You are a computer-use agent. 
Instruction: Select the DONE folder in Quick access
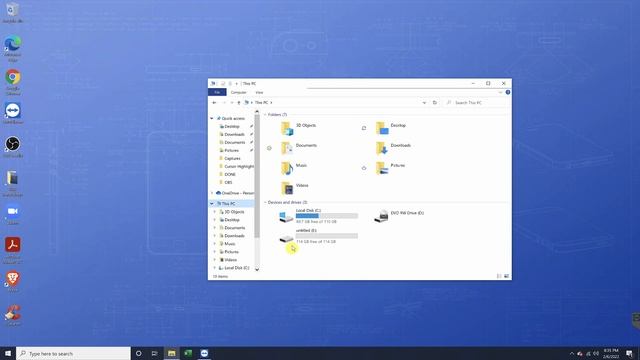[x=230, y=174]
